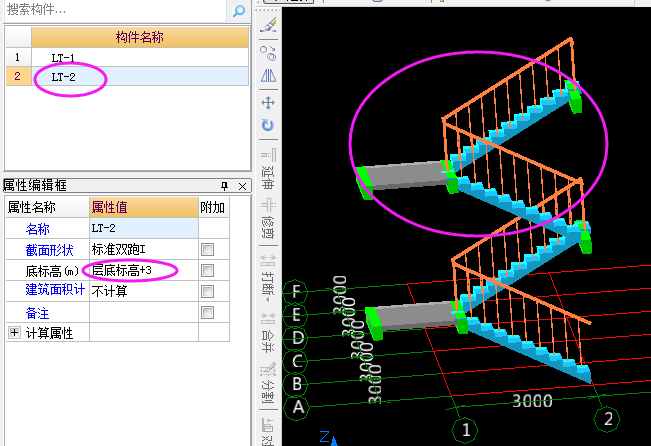Click grid axis bubble B
Screen dimensions: 651x446
point(296,385)
